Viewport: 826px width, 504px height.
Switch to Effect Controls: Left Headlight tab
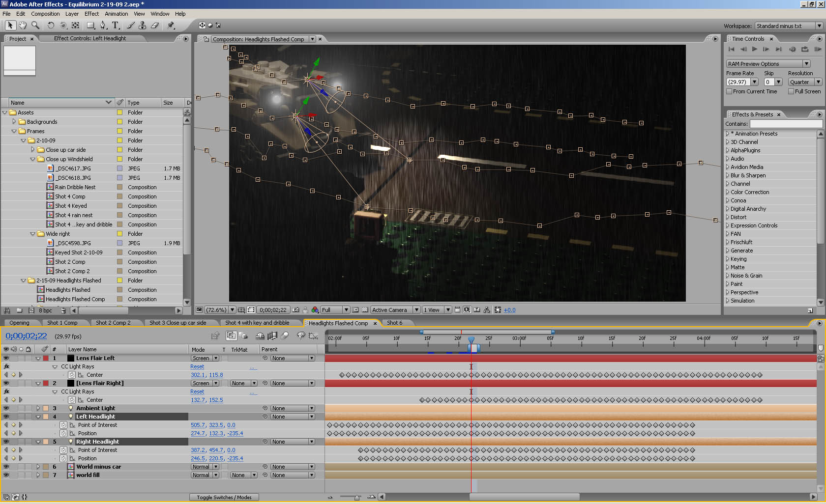pos(90,38)
